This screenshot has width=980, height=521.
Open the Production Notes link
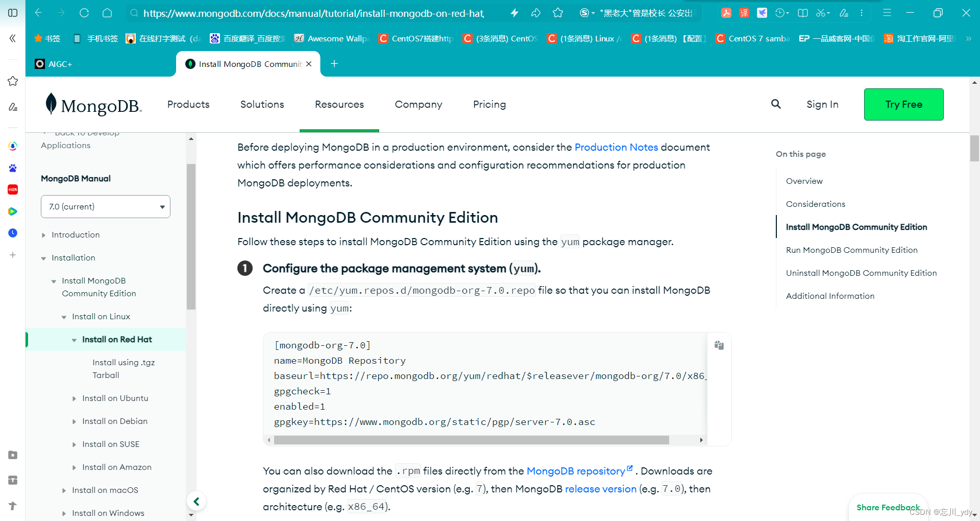coord(616,147)
